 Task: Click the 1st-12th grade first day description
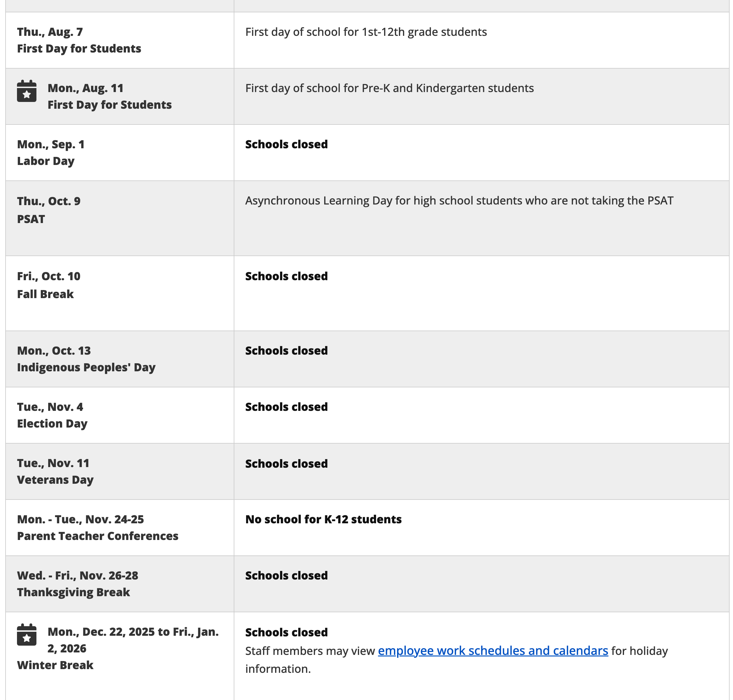click(x=366, y=32)
